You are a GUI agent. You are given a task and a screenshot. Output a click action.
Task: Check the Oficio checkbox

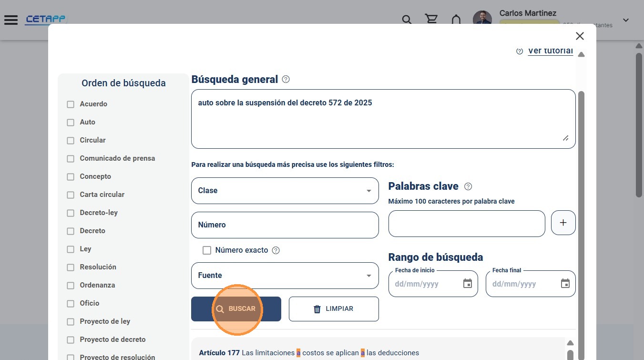pos(71,304)
